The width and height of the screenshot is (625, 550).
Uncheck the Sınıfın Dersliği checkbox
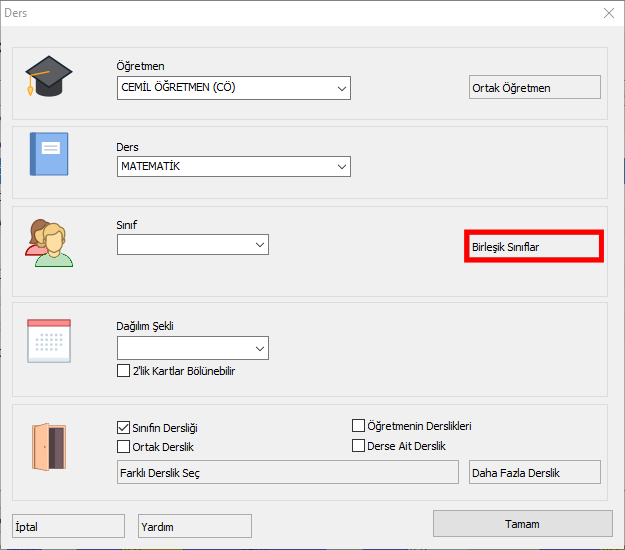tap(124, 428)
